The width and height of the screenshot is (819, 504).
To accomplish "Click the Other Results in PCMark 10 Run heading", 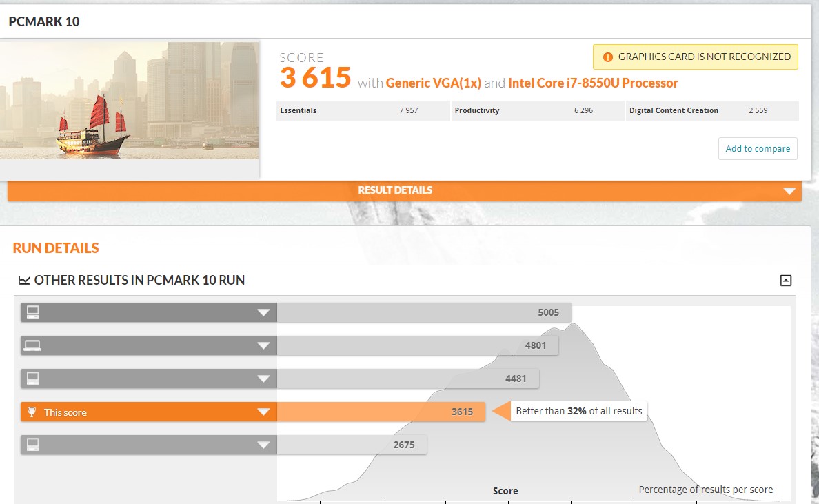I will [139, 281].
